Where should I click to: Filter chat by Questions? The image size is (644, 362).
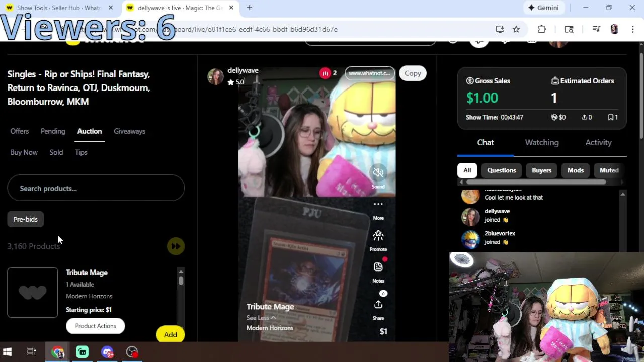pos(502,170)
